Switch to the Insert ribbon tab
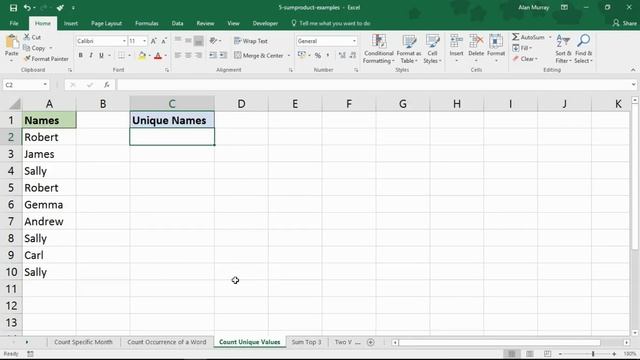640x360 pixels. (x=71, y=23)
